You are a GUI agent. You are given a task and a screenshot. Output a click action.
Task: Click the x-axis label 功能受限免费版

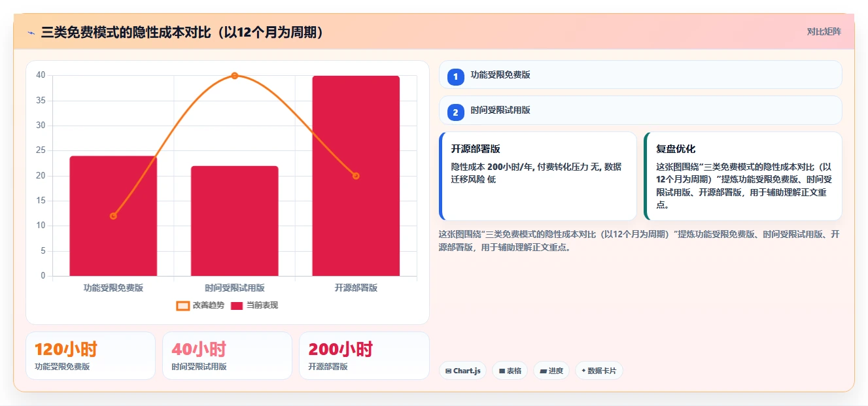[113, 288]
